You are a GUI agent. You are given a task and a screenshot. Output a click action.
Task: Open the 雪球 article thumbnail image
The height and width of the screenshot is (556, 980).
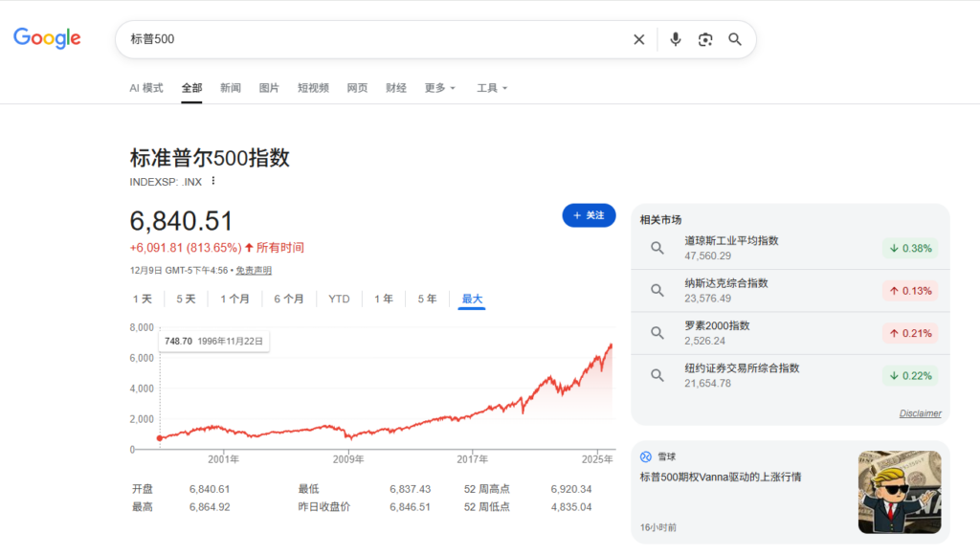coord(900,492)
